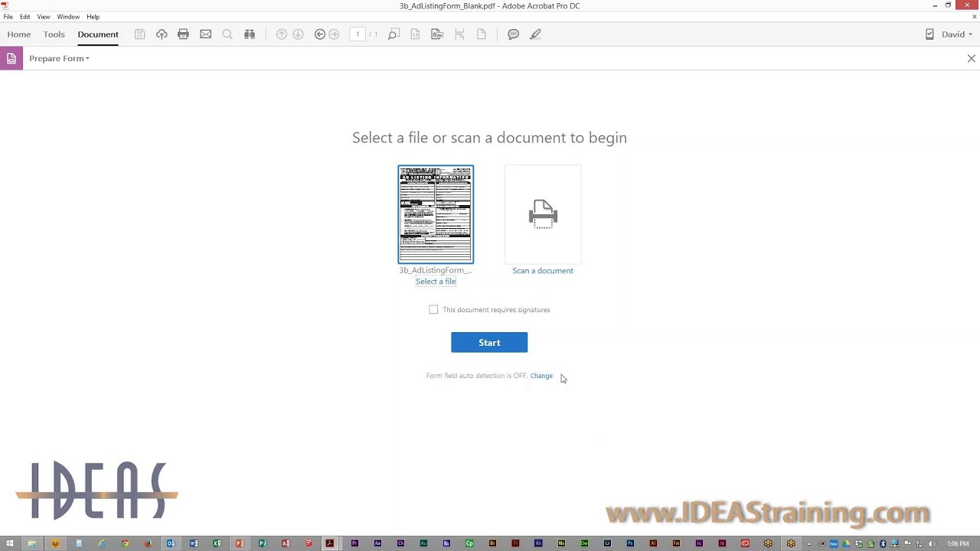Click the 'Select a file' link
The image size is (980, 551).
tap(436, 282)
